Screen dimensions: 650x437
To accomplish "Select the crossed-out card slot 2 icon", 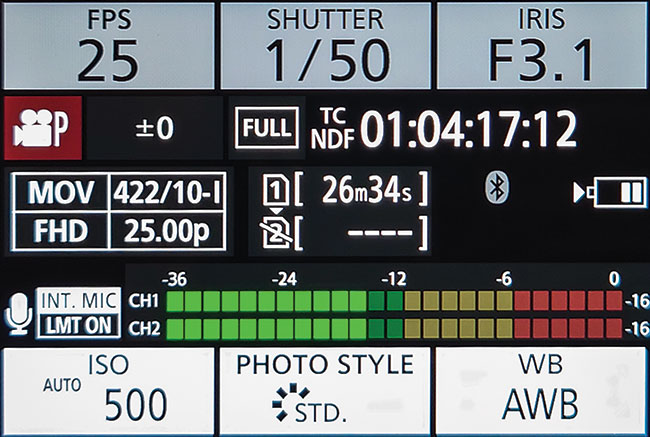I will pyautogui.click(x=276, y=233).
